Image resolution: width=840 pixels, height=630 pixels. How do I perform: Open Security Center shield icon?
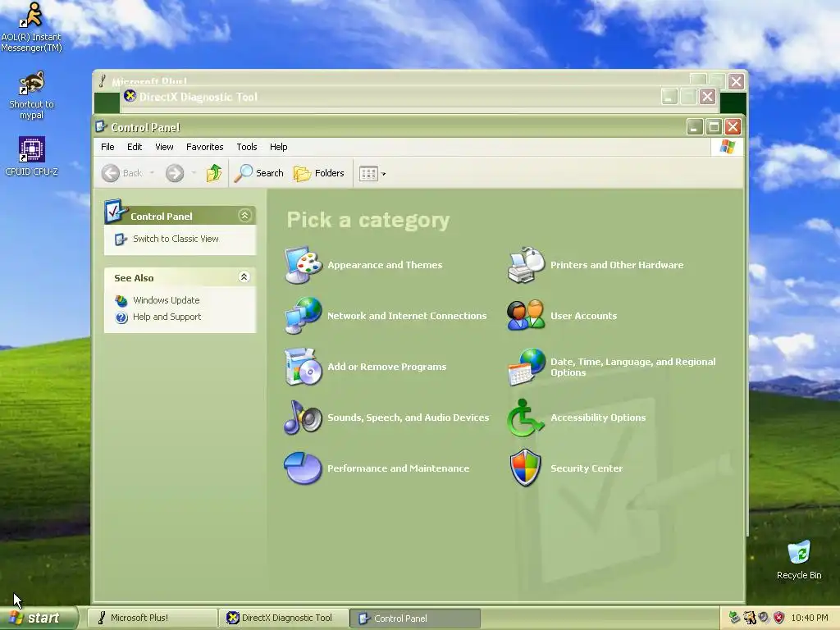526,468
